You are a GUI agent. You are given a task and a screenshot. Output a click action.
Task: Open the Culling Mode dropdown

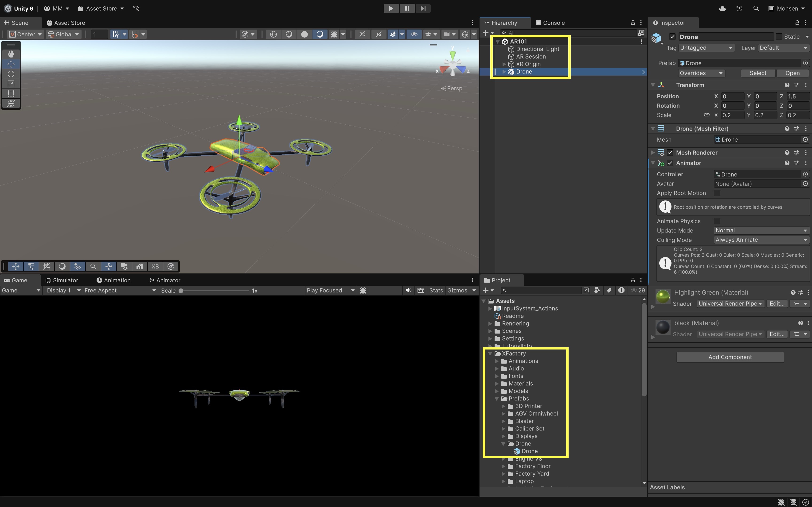761,240
